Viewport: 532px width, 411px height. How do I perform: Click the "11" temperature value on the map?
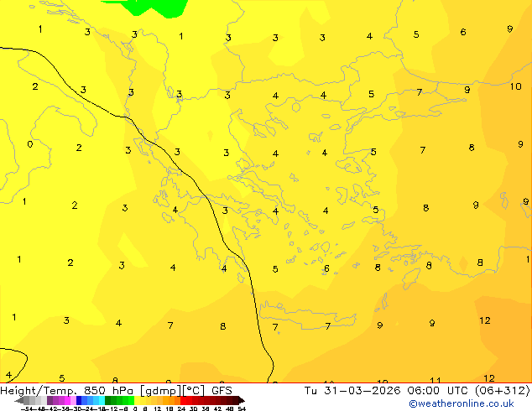(435, 380)
